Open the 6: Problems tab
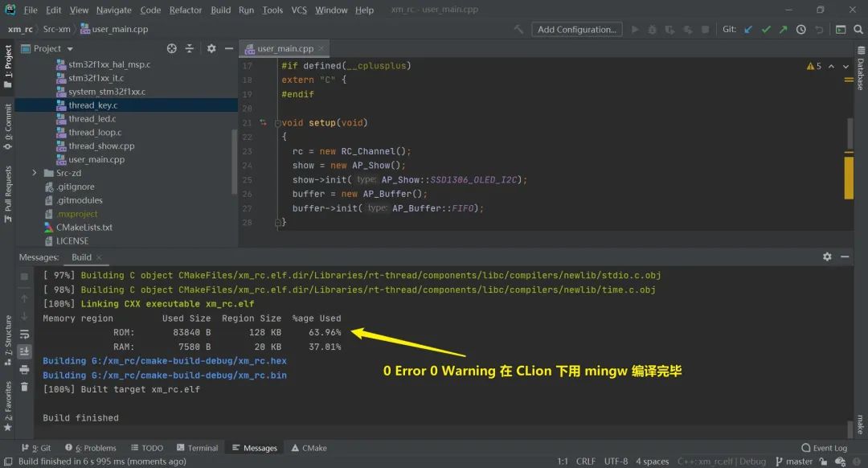This screenshot has width=868, height=468. coord(91,448)
